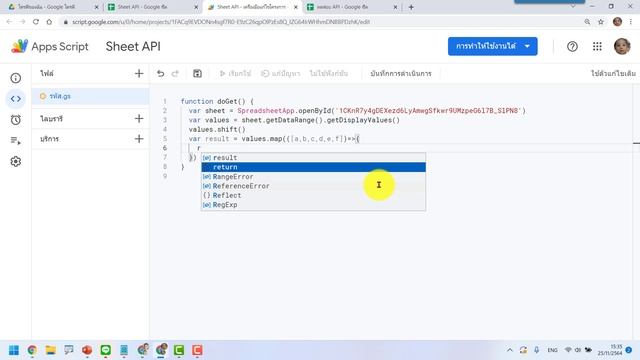
Task: Choose 'Reflect' autocomplete suggestion
Action: (313, 196)
